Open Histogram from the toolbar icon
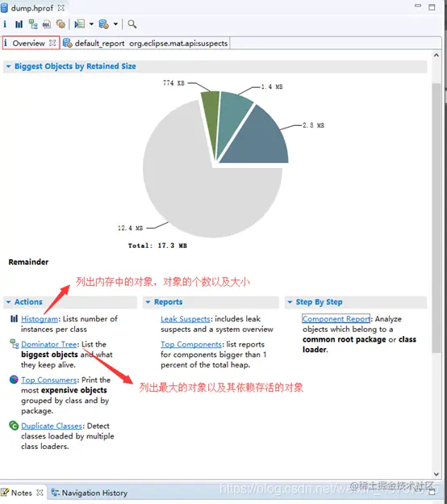Screen dimensions: 447x504 pyautogui.click(x=19, y=24)
